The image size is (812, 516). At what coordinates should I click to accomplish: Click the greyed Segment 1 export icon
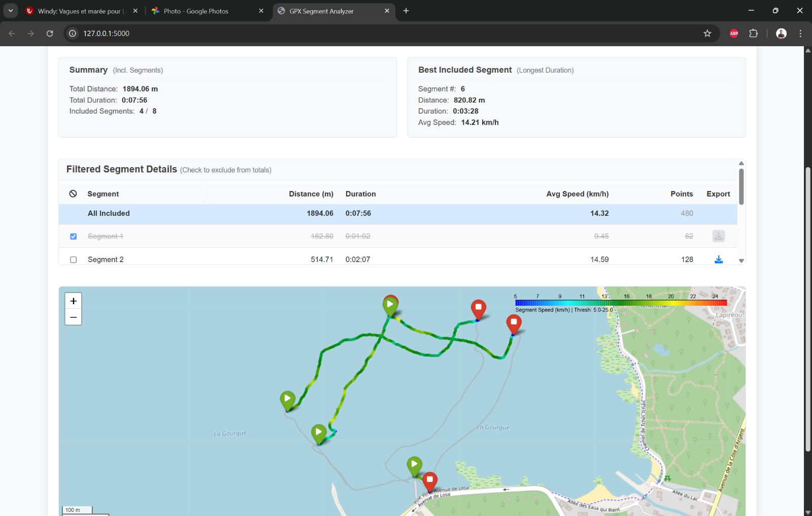718,236
